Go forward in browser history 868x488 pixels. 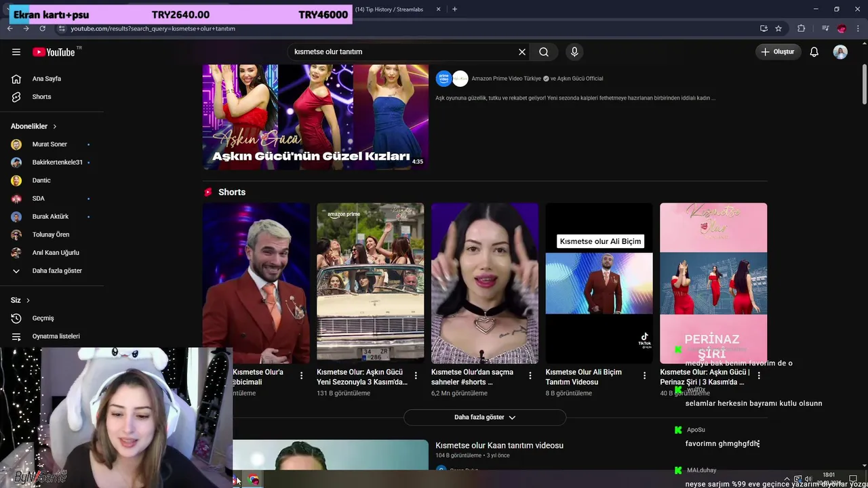26,28
